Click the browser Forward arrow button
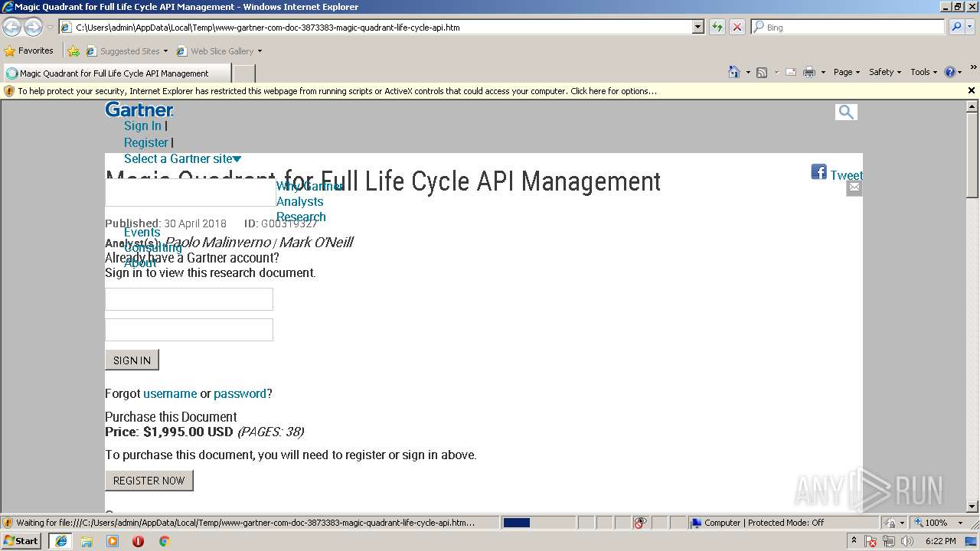 (33, 28)
